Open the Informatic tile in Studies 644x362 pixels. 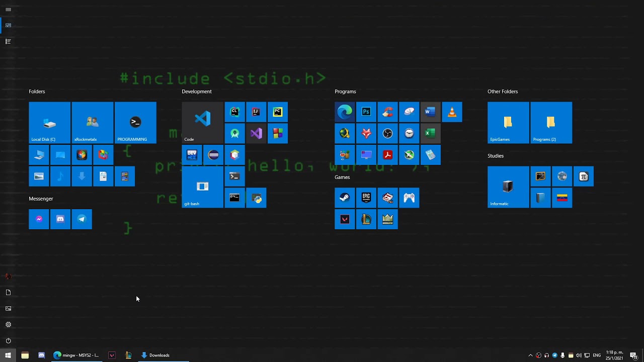pos(508,187)
